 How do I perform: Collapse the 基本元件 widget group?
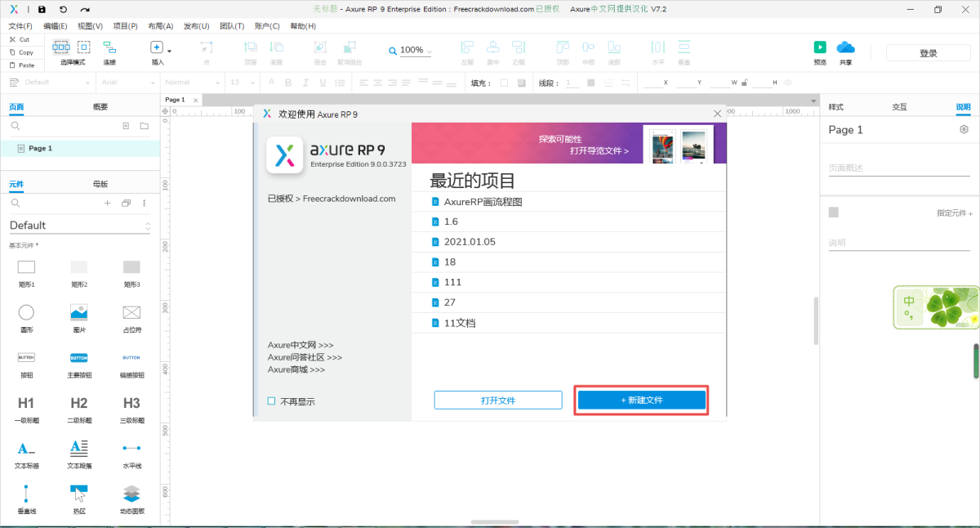click(x=24, y=245)
